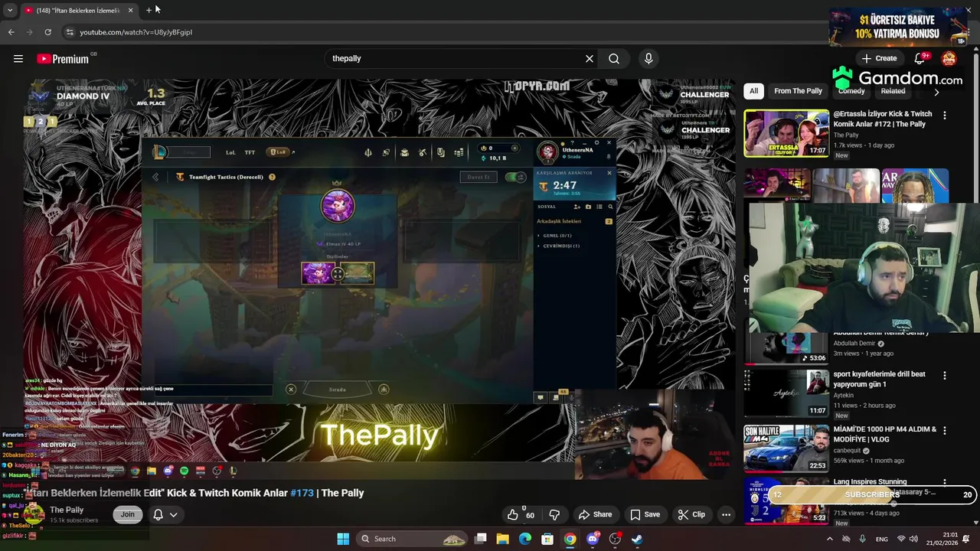Open Teamfight Tactics help question mark

tap(272, 177)
